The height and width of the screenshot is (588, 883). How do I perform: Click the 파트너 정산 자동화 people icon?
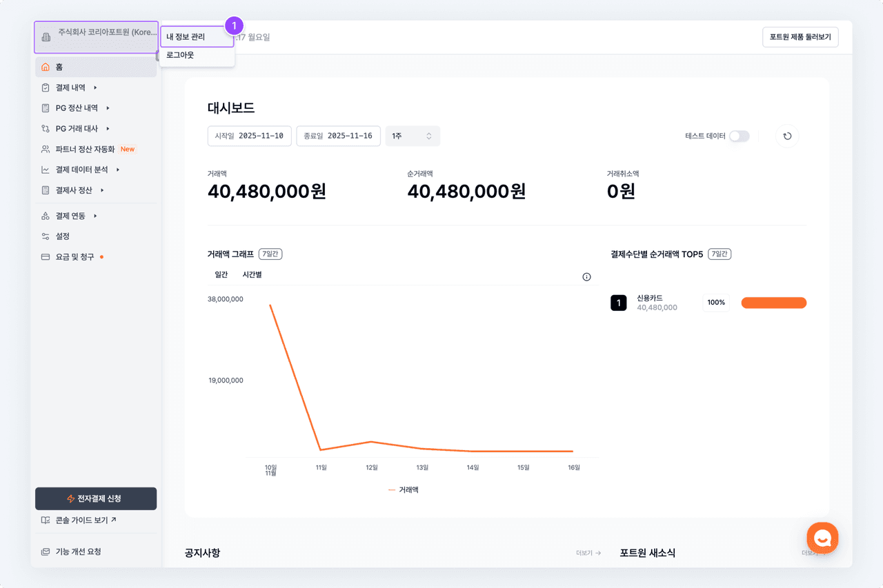(46, 149)
